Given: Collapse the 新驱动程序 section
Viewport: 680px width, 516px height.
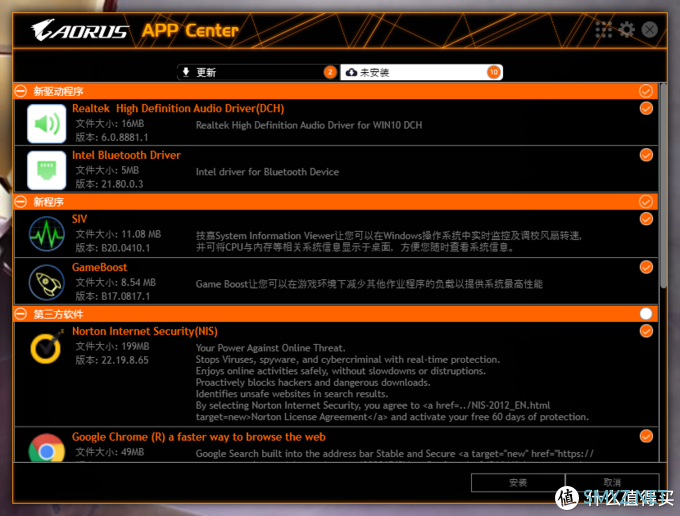Looking at the screenshot, I should click(x=20, y=91).
